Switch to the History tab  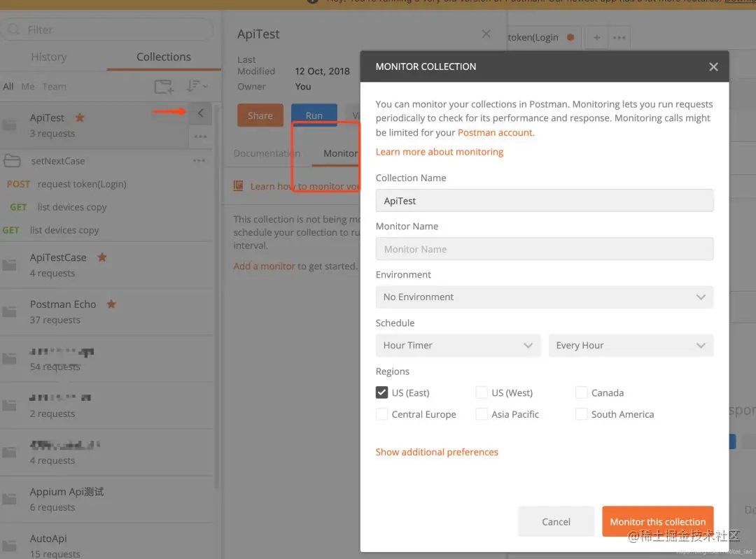[49, 57]
